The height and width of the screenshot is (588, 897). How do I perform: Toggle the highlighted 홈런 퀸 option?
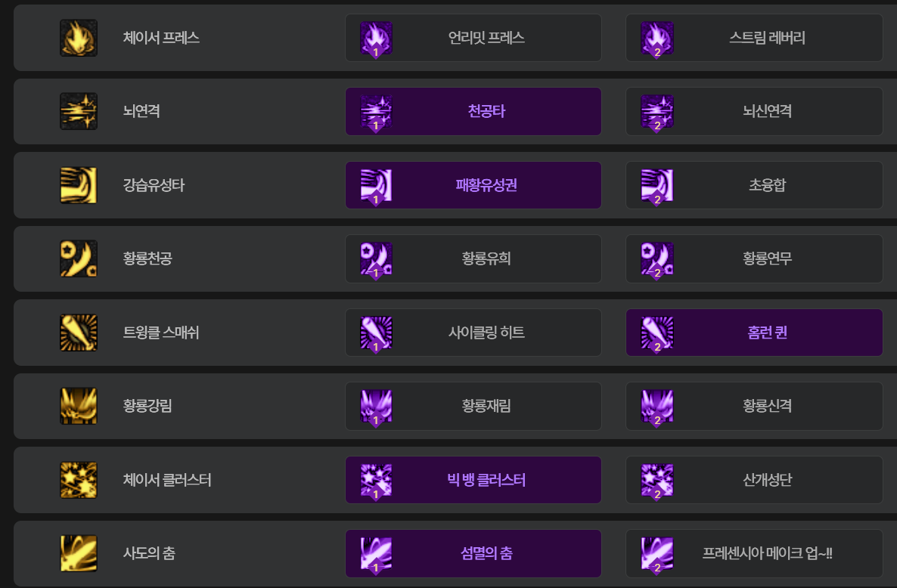click(754, 333)
